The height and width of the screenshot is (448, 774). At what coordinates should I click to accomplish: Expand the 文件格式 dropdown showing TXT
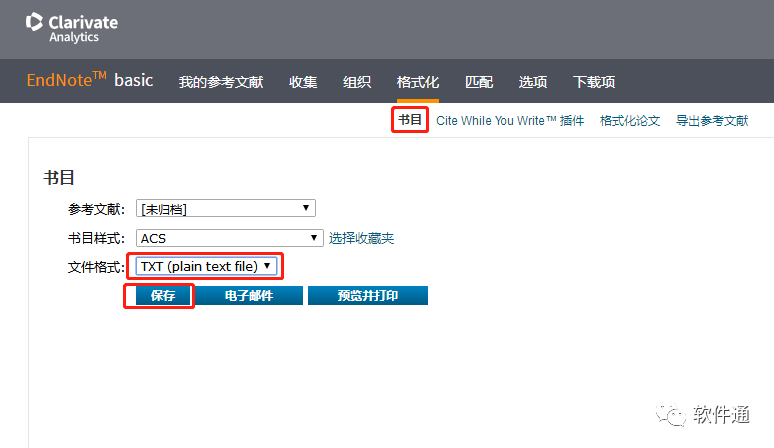click(206, 266)
